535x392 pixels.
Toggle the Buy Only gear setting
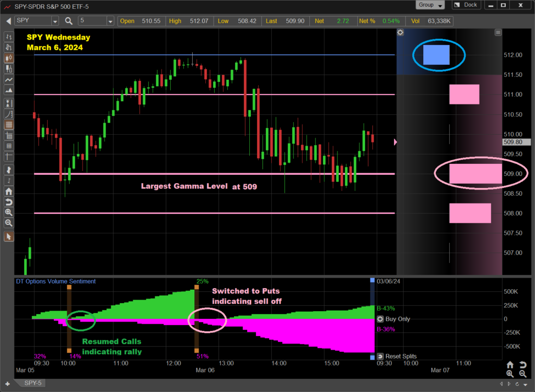coord(380,319)
